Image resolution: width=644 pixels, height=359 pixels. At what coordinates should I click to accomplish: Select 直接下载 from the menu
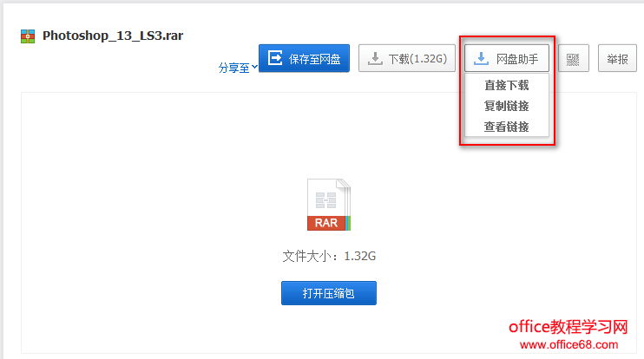506,85
